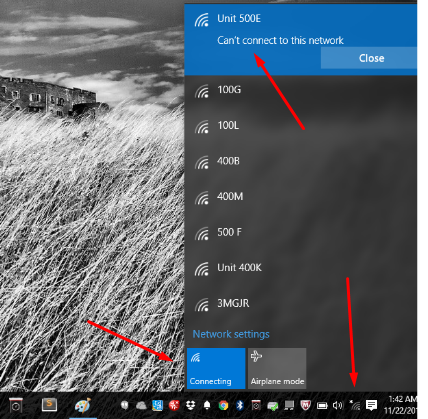Open McAfee shield tray icon
Image resolution: width=428 pixels, height=419 pixels.
point(305,405)
